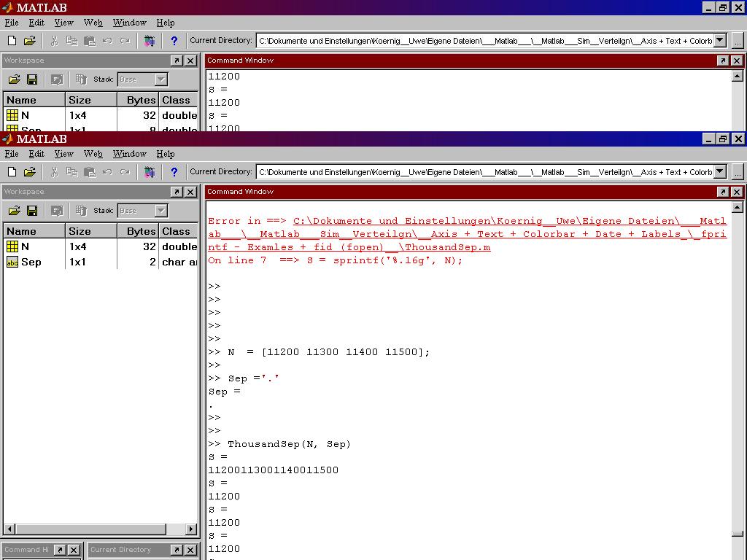This screenshot has width=747, height=560.
Task: Expand Current Directory dropdown in upper window
Action: point(720,41)
